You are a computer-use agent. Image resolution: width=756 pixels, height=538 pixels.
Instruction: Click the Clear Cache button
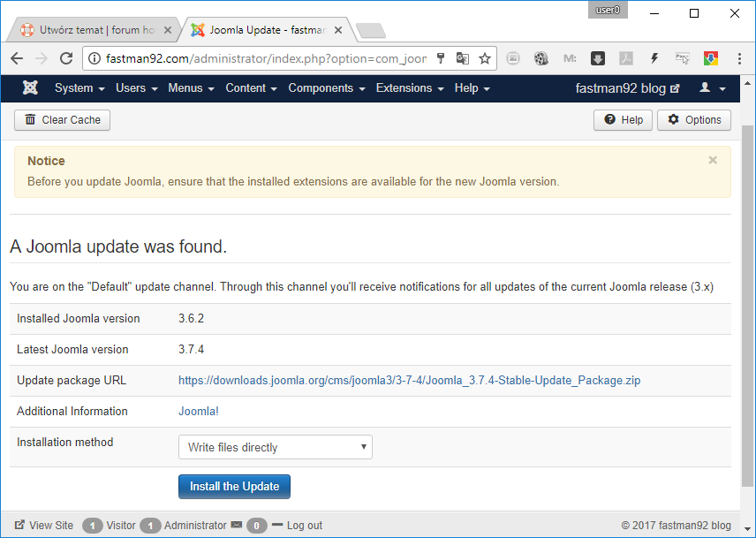click(x=62, y=120)
